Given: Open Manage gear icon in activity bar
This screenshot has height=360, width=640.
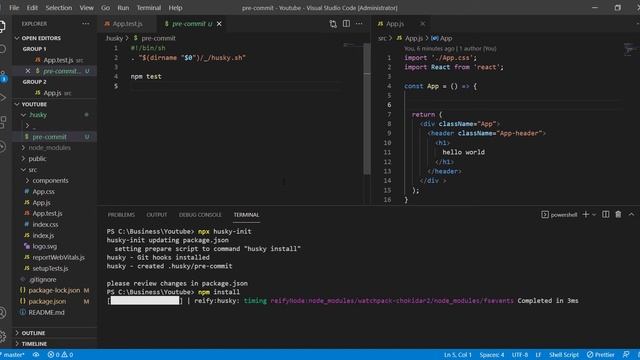Looking at the screenshot, I should tap(2, 336).
